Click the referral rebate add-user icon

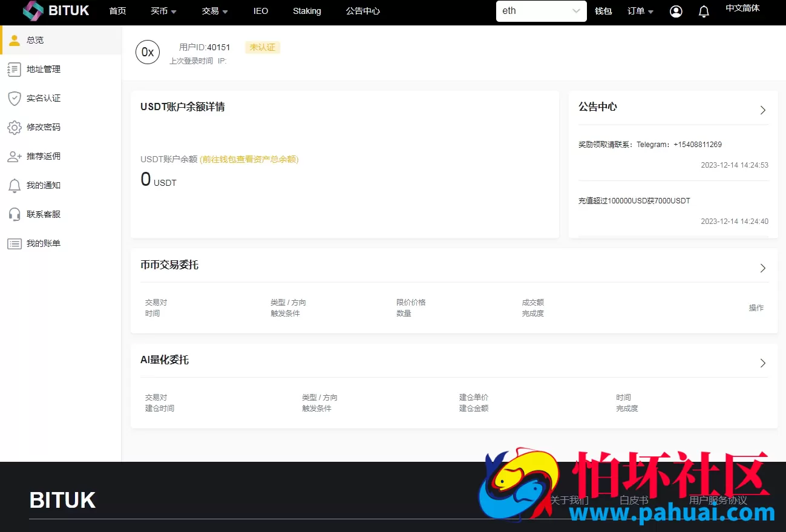click(15, 157)
